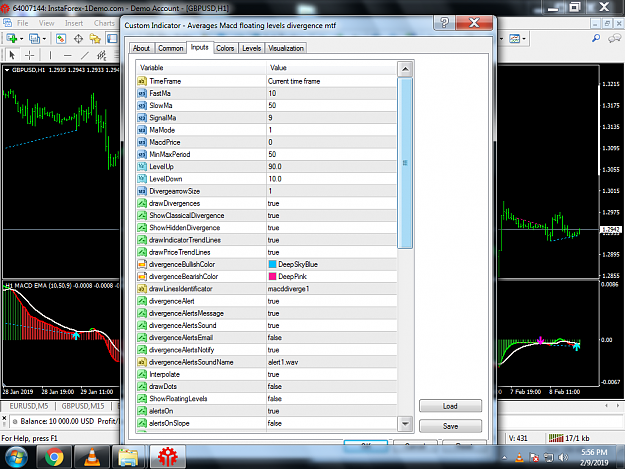This screenshot has width=625, height=469.
Task: Click the volume speaker tray icon
Action: click(563, 457)
